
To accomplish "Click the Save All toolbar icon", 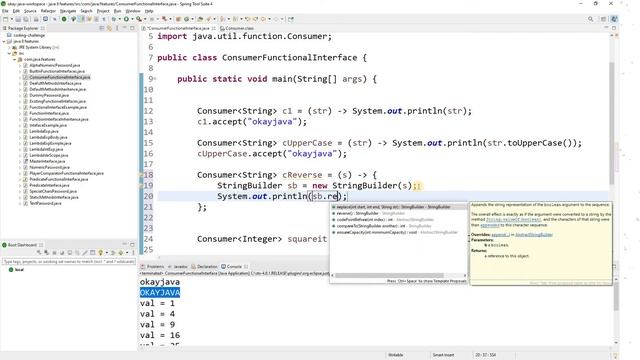I will click(26, 19).
